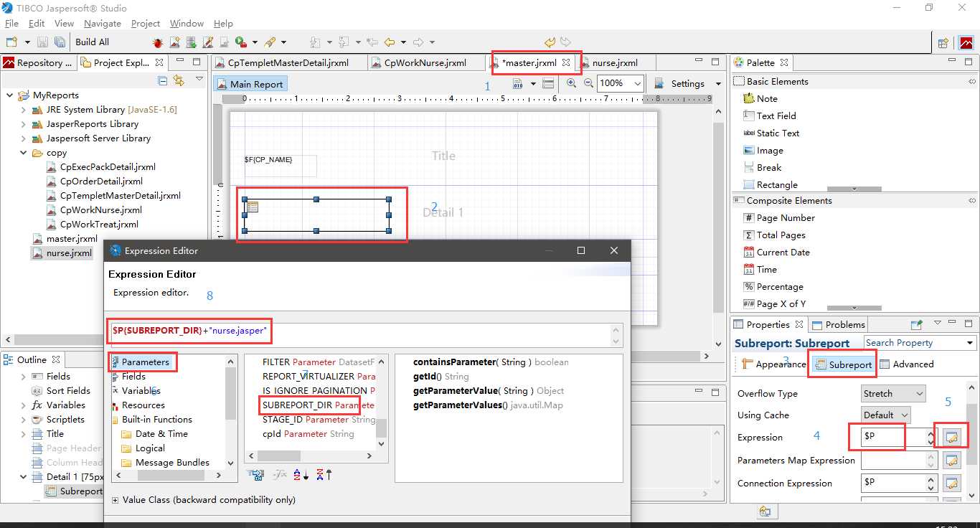This screenshot has height=528, width=980.
Task: Open the editor for Connection Expression
Action: 951,483
